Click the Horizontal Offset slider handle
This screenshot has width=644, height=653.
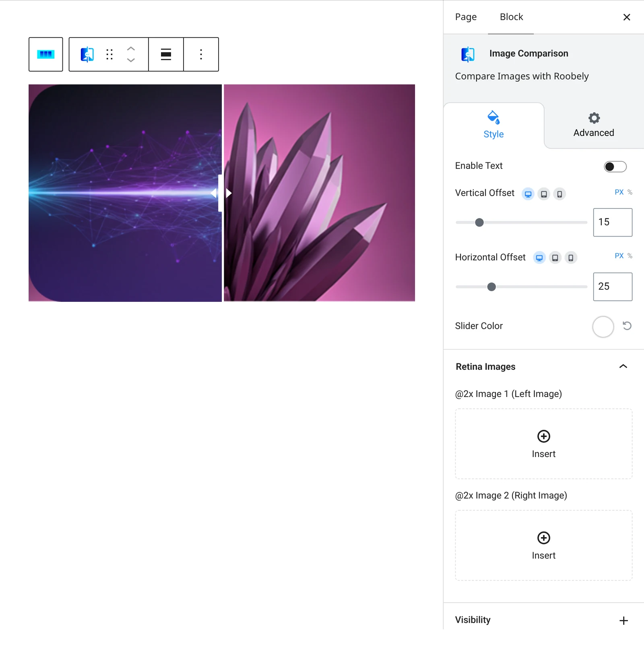coord(491,287)
